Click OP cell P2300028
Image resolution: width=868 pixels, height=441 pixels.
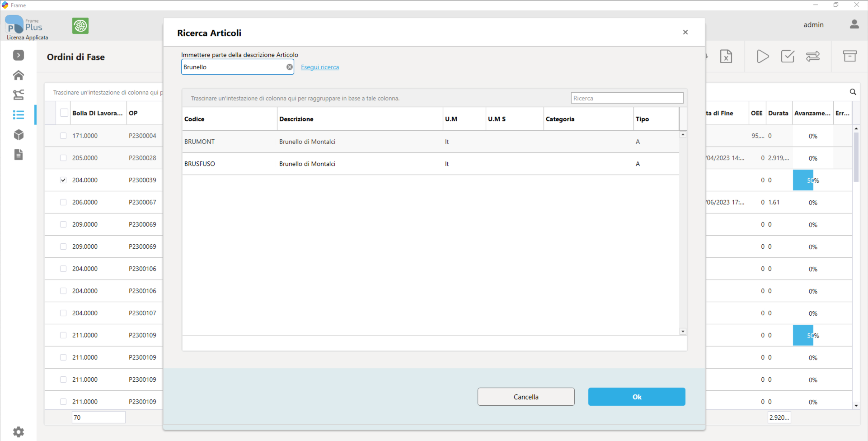(x=142, y=158)
